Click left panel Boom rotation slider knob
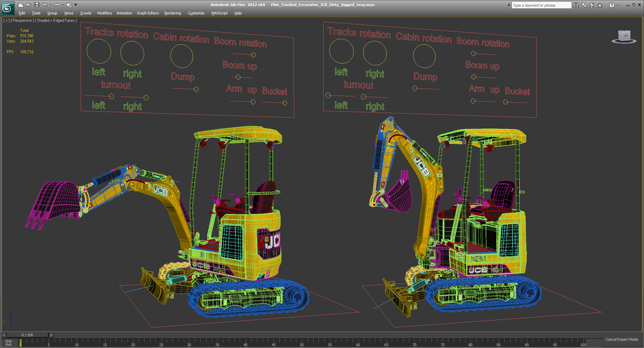 [x=253, y=55]
